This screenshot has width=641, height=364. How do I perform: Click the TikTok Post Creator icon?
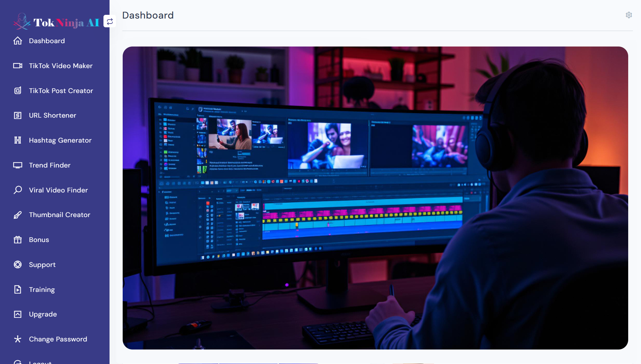click(18, 91)
